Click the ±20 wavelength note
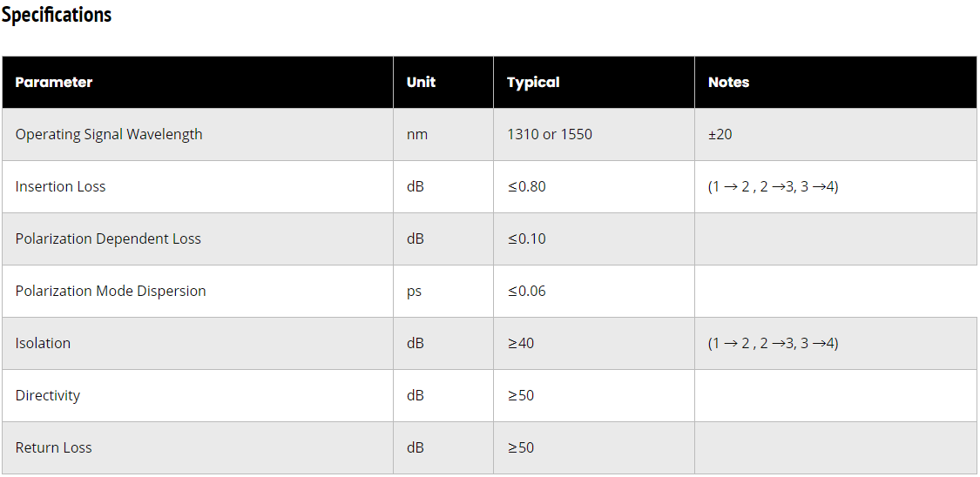The width and height of the screenshot is (980, 477). point(720,135)
